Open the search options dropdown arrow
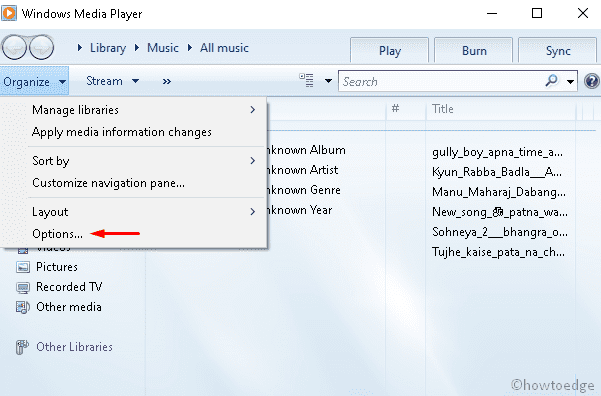 570,81
